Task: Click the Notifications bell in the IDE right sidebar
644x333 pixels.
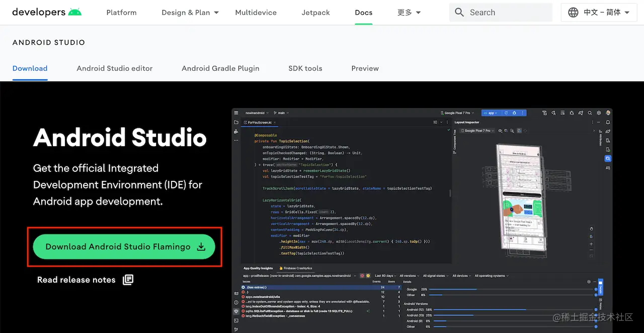Action: click(x=608, y=122)
